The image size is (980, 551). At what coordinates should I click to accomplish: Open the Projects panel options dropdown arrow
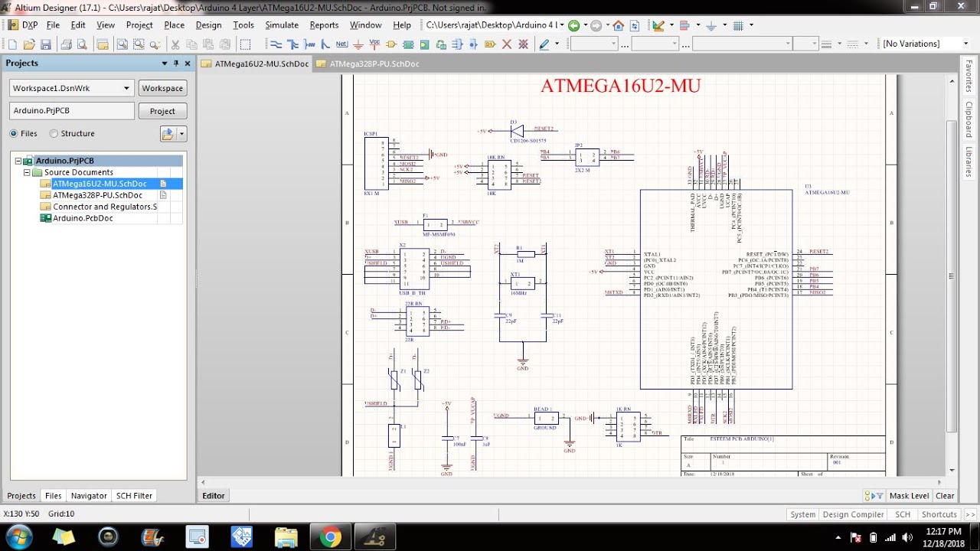click(164, 64)
